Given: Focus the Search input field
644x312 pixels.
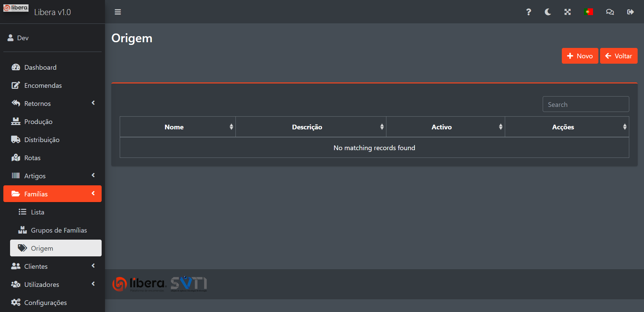Looking at the screenshot, I should (586, 105).
